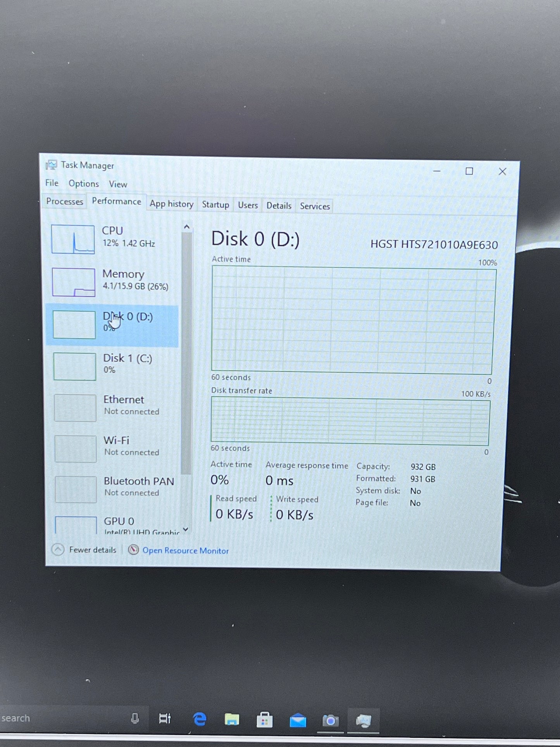Image resolution: width=560 pixels, height=747 pixels.
Task: Collapse with the Fewer details arrow
Action: point(58,549)
